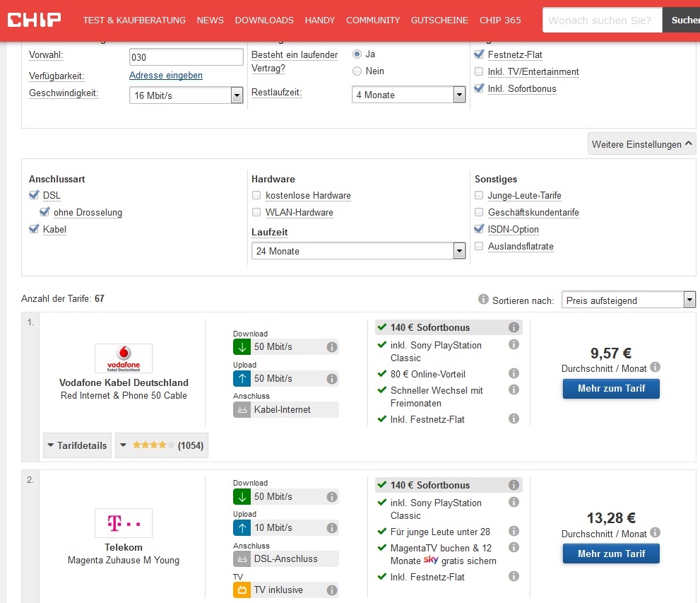Toggle ohne Drosselung checkbox

coord(45,211)
